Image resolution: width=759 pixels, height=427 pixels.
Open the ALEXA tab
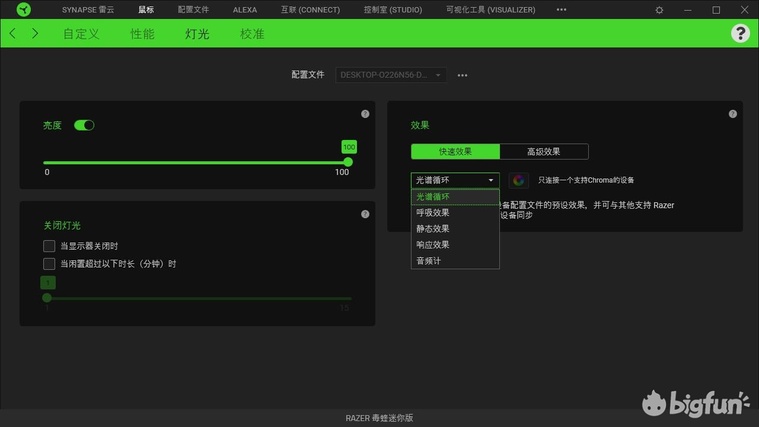coord(245,10)
